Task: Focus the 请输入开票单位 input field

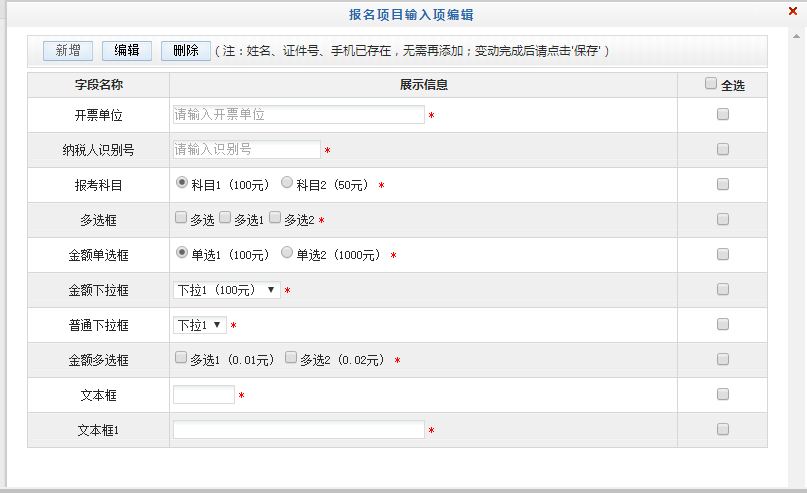Action: [x=299, y=115]
